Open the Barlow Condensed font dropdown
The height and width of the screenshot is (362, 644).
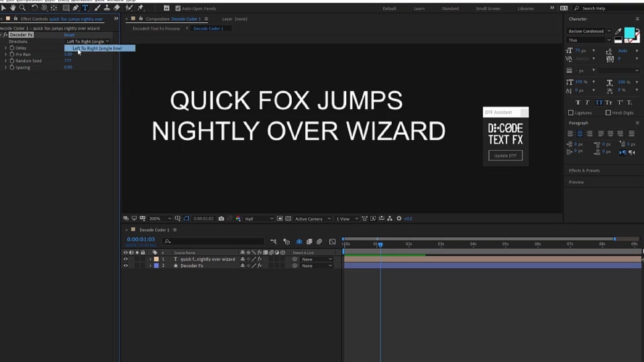(589, 32)
